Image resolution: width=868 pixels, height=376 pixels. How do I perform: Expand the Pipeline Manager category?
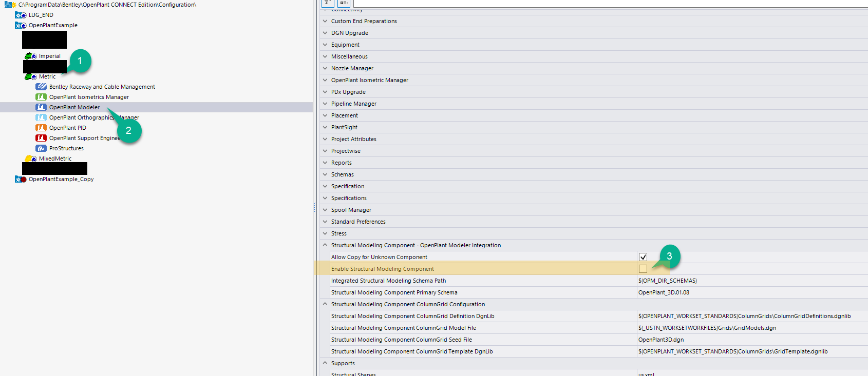[325, 104]
